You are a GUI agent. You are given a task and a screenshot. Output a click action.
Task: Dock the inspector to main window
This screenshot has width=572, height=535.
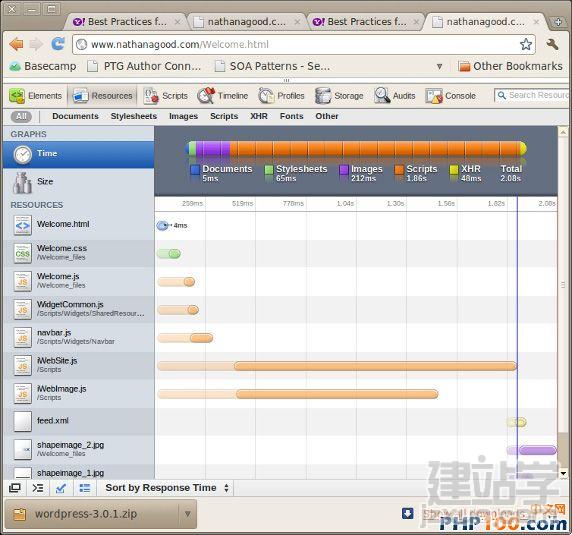click(x=15, y=488)
